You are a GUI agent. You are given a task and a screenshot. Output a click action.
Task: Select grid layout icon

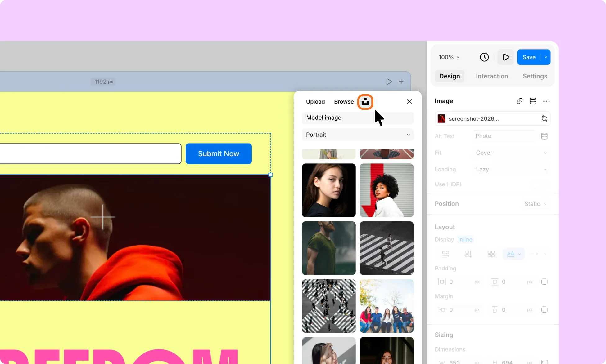coord(491,254)
